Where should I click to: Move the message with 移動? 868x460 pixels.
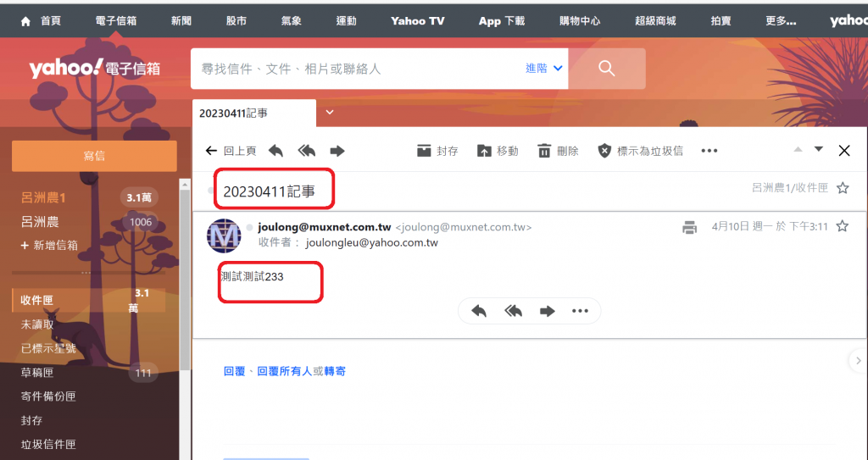click(x=498, y=151)
